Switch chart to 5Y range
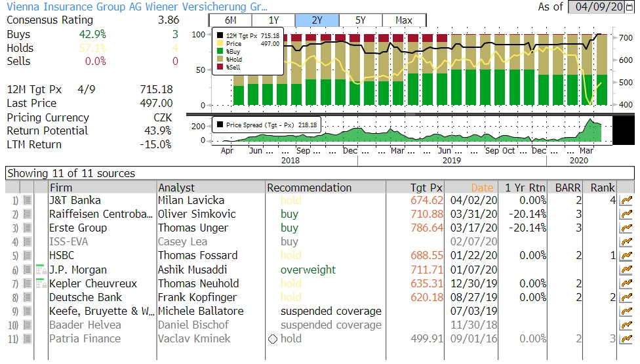 click(x=361, y=20)
